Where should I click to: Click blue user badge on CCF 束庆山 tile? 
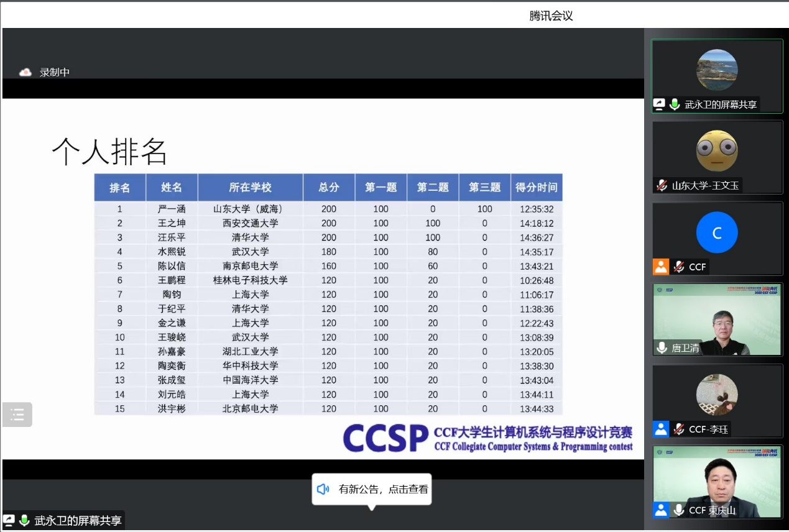pos(660,510)
